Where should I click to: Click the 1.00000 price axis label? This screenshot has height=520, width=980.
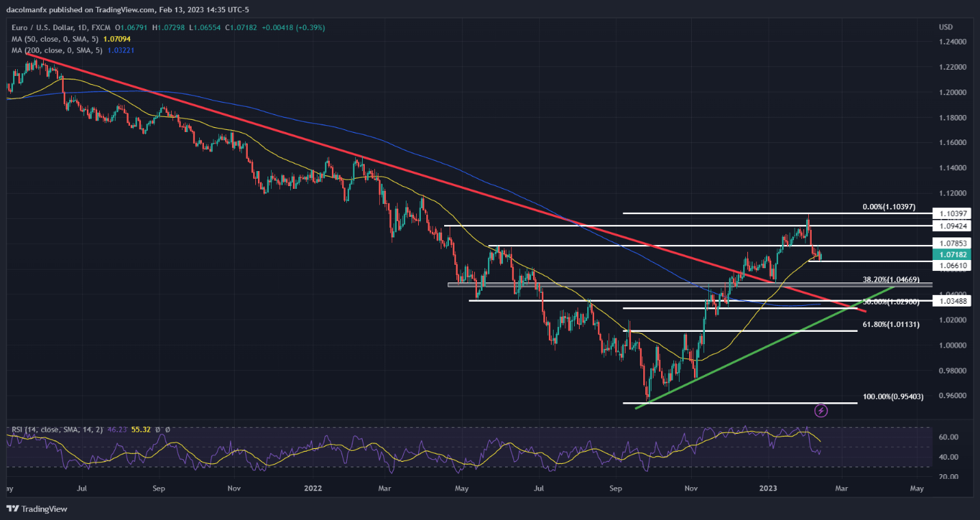click(951, 346)
